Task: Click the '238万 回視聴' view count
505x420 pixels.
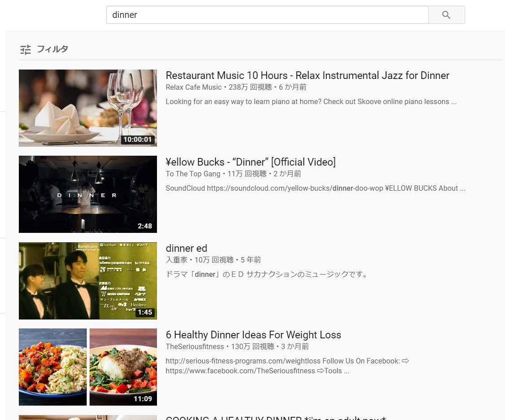Action: point(250,87)
